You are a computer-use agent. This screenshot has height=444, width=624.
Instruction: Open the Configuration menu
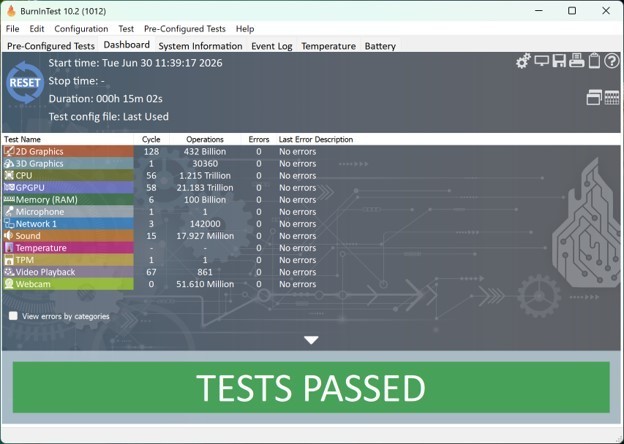tap(81, 29)
